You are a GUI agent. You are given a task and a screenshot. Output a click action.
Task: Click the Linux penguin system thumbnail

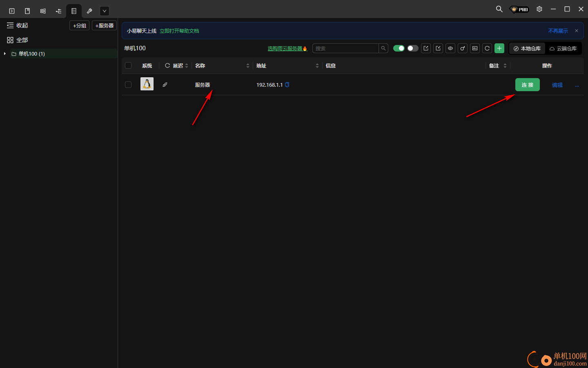click(147, 84)
